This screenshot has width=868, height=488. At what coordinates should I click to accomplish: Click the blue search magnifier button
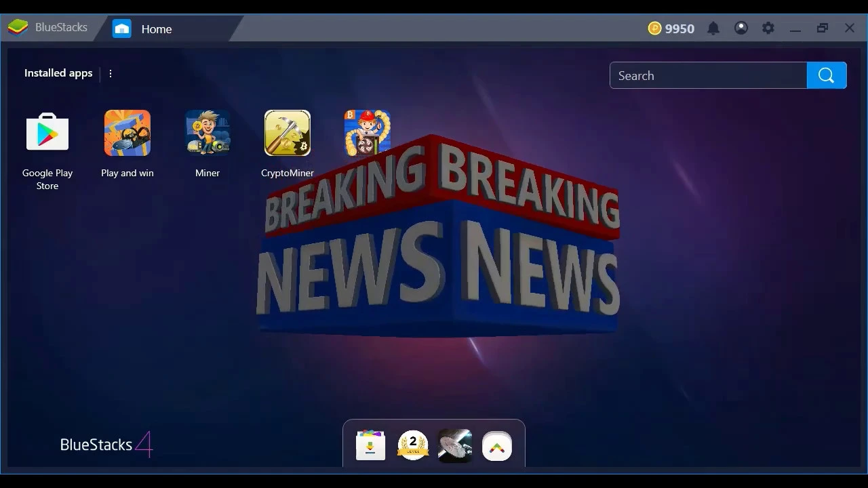[827, 75]
